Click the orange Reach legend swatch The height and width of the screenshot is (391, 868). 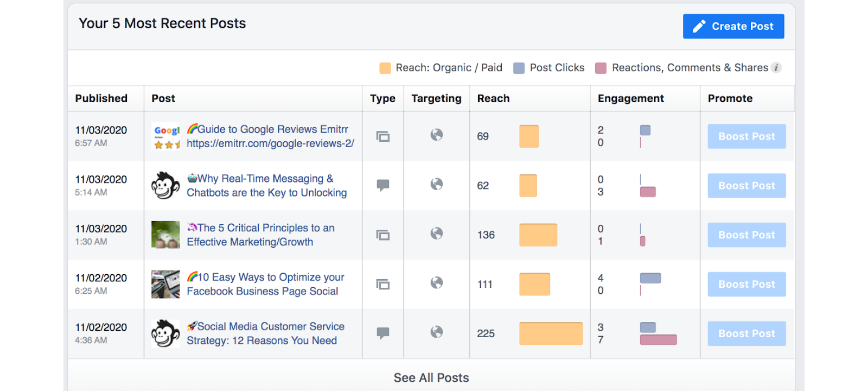pos(385,68)
